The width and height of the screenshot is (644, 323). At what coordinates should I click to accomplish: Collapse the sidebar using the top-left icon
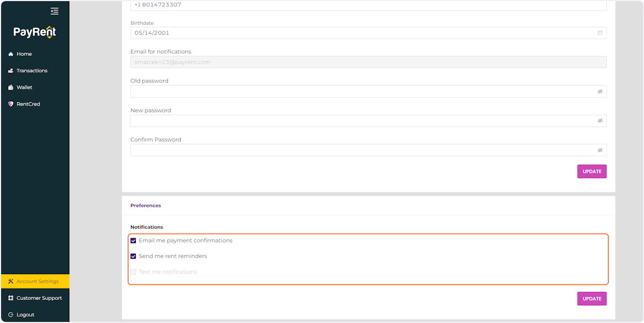(x=54, y=11)
